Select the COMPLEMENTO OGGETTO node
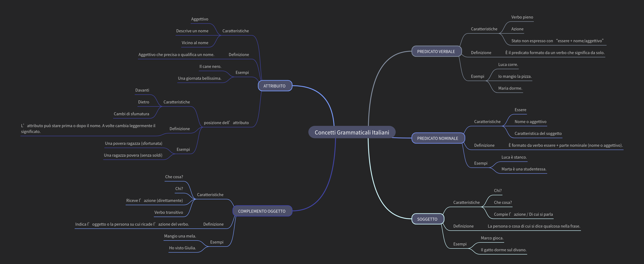The image size is (644, 264). pyautogui.click(x=261, y=211)
